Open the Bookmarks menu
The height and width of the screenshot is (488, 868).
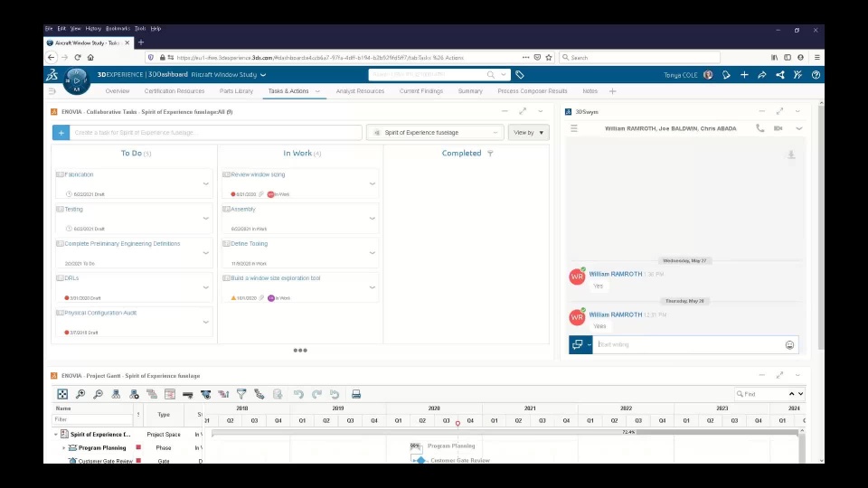point(118,28)
